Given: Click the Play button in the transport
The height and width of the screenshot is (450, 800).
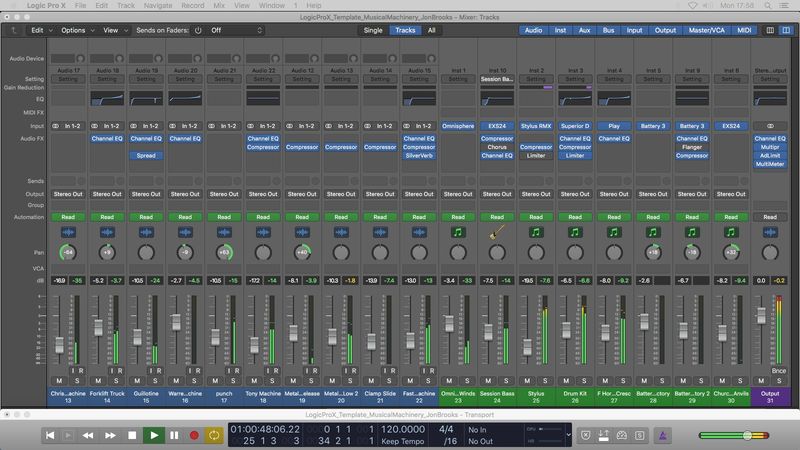Looking at the screenshot, I should (154, 435).
